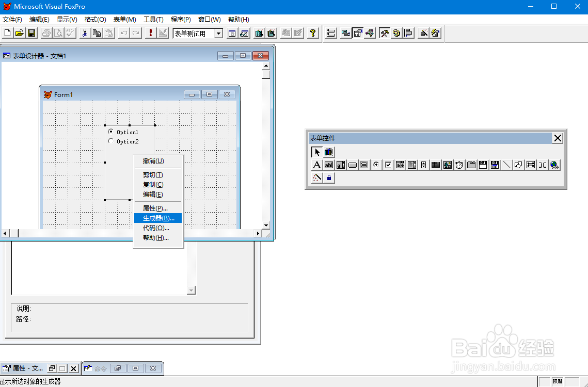
Task: Open the 编辑(E) menu
Action: 39,20
